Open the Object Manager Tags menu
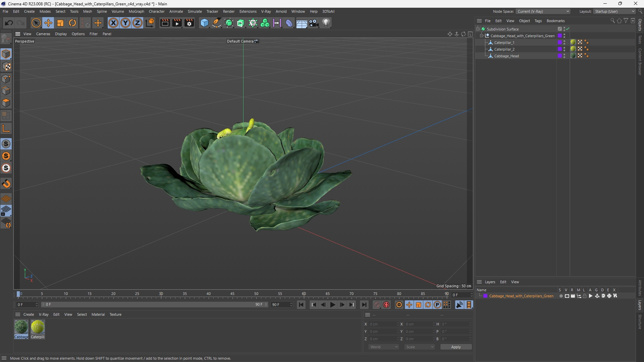The image size is (644, 362). (538, 21)
